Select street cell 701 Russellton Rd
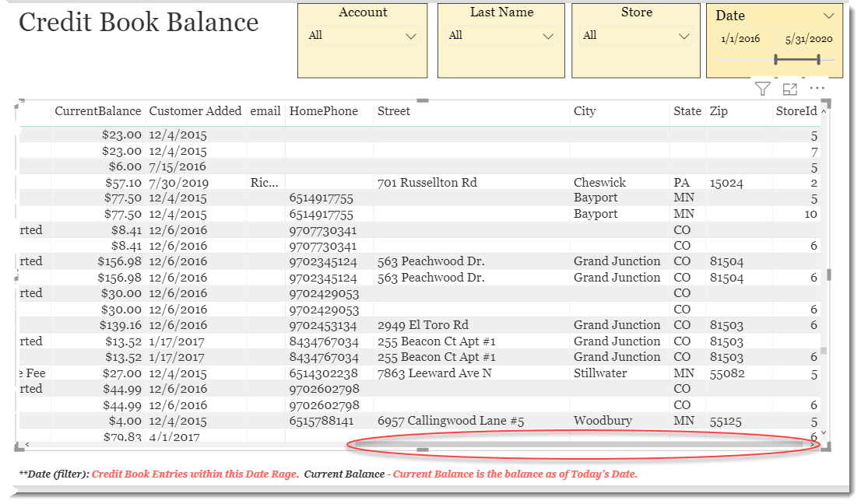 [x=427, y=183]
